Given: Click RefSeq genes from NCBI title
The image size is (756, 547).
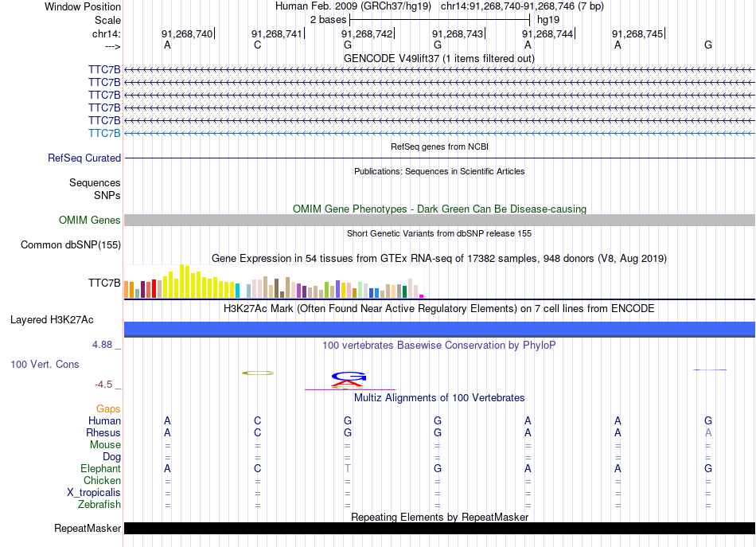Looking at the screenshot, I should click(439, 147).
